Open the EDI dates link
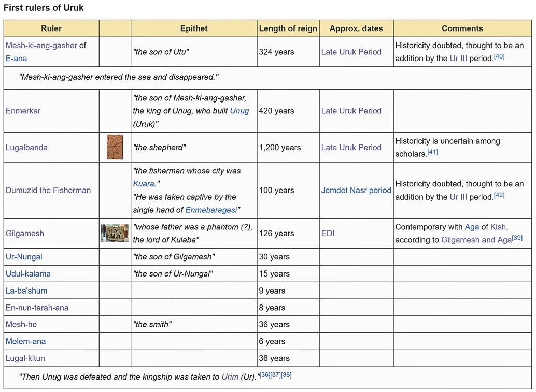 pyautogui.click(x=328, y=234)
